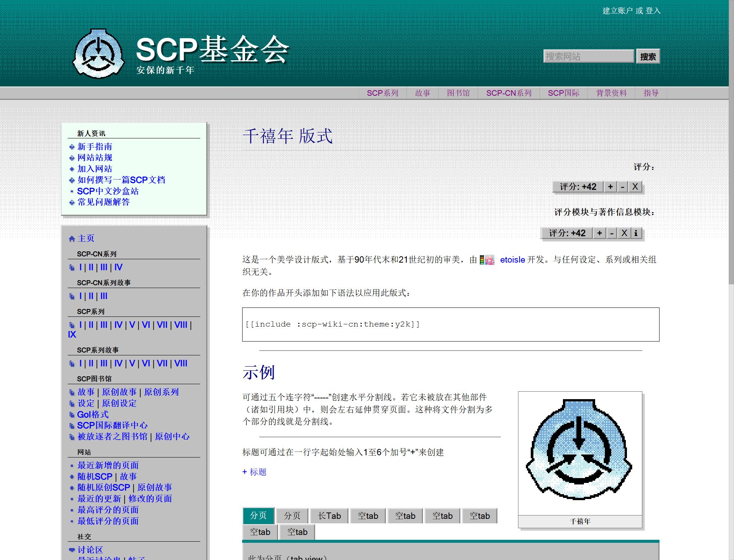Open the 新手指南 sidebar link
The height and width of the screenshot is (560, 734).
tap(95, 147)
